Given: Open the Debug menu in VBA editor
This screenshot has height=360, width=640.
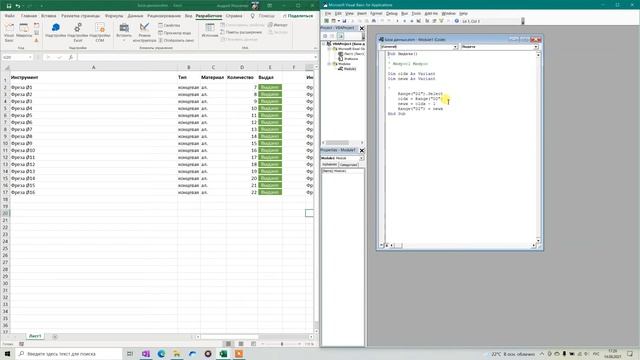Looking at the screenshot, I should [x=391, y=13].
